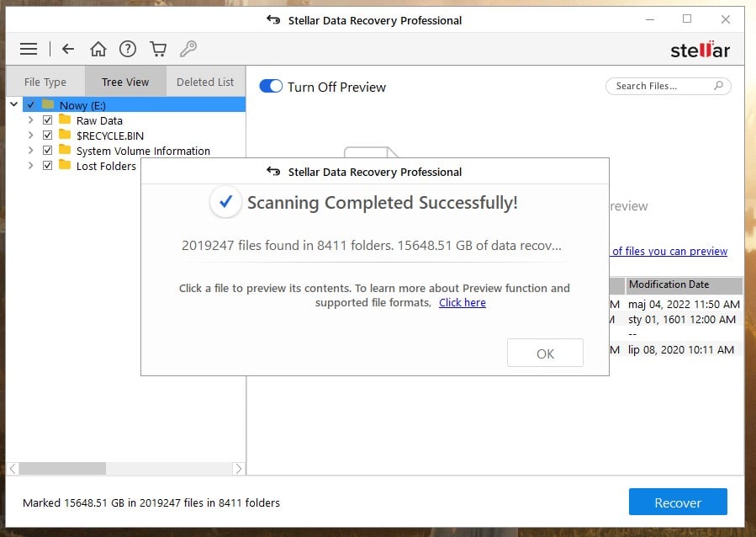Minimize the Stellar Data Recovery window
The width and height of the screenshot is (756, 537).
650,20
